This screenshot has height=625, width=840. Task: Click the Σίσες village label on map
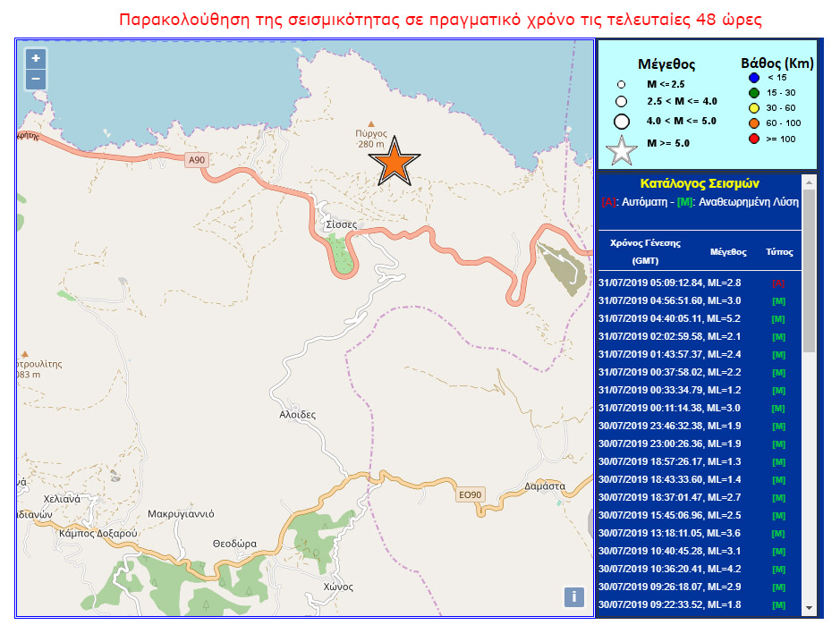click(342, 224)
